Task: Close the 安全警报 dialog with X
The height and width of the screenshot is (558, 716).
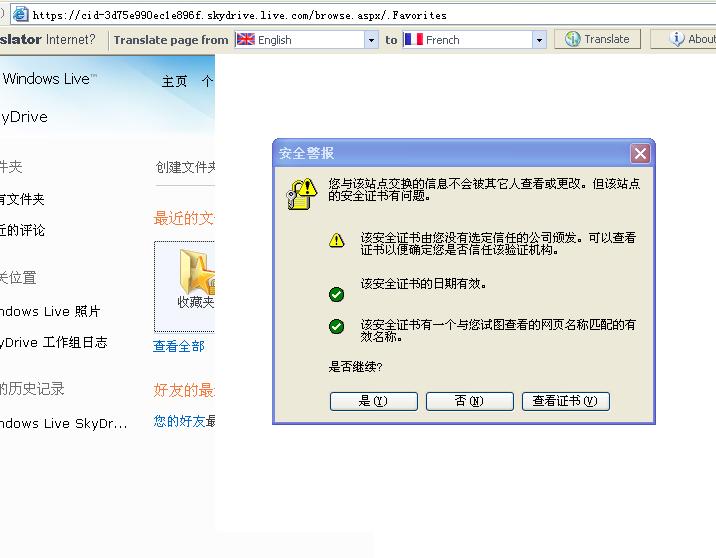Action: pos(640,153)
